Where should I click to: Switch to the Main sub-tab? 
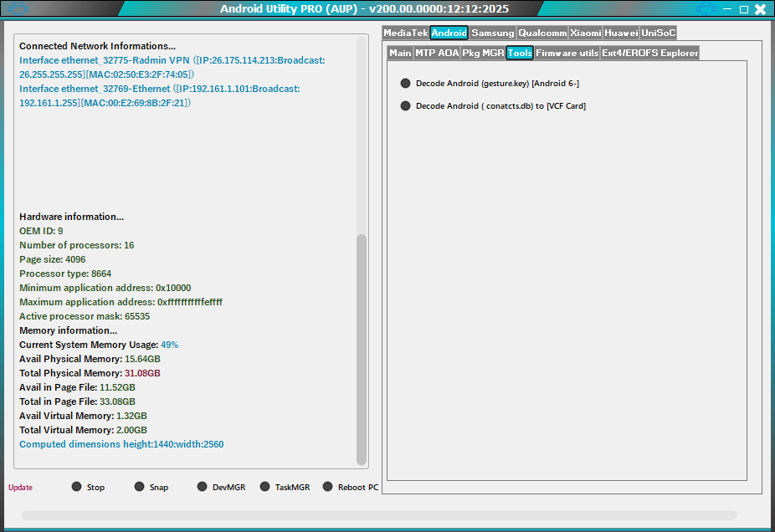[x=400, y=53]
